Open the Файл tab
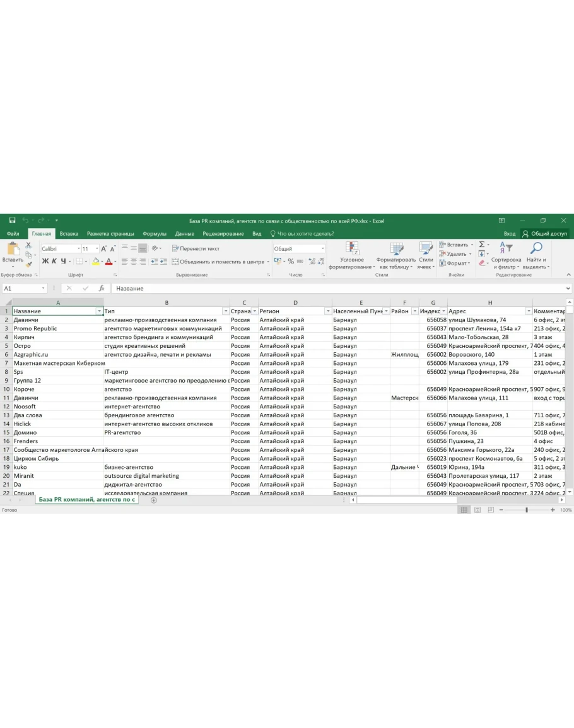Viewport: 574px width, 728px height. pos(13,234)
